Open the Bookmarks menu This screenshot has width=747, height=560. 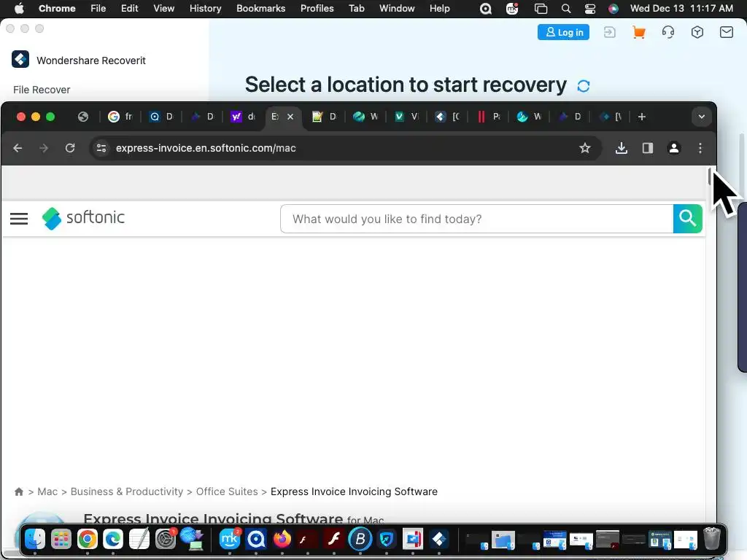tap(260, 8)
